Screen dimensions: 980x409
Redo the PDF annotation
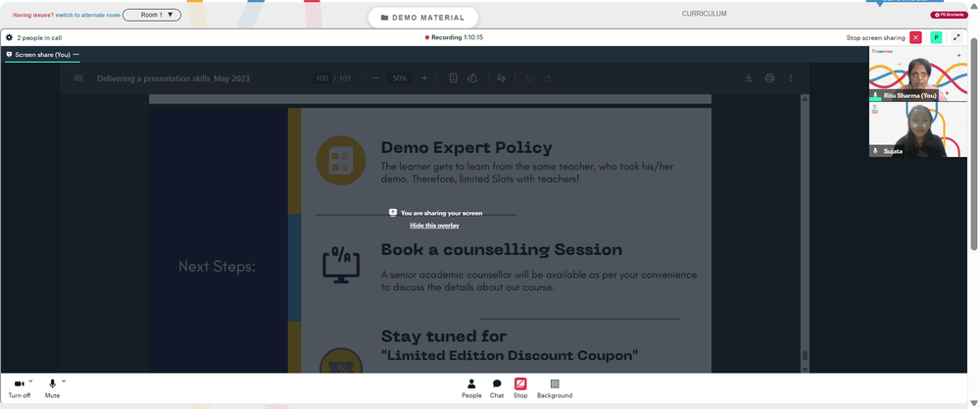(x=547, y=78)
